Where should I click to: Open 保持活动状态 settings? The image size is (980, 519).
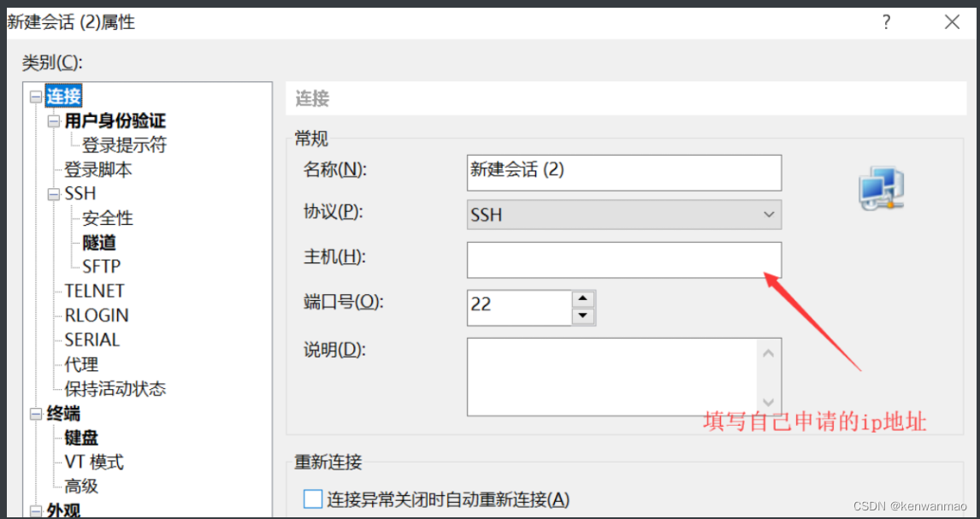pyautogui.click(x=115, y=389)
